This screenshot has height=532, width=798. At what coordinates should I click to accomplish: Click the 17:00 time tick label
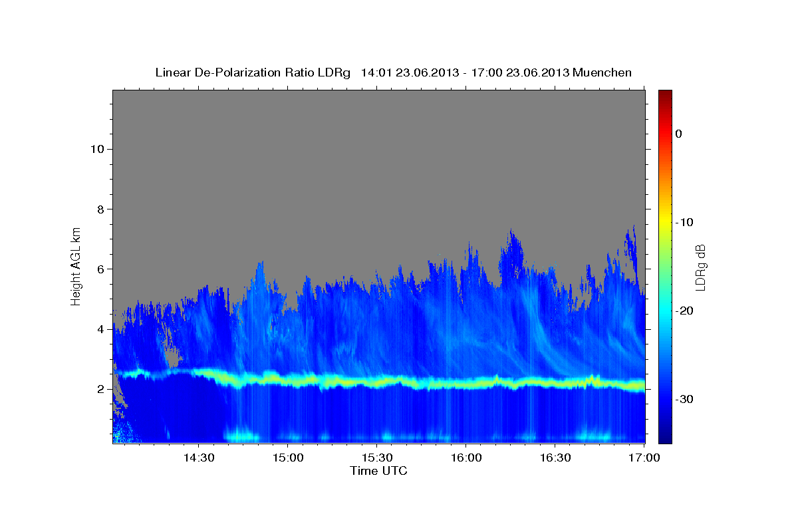coord(644,458)
